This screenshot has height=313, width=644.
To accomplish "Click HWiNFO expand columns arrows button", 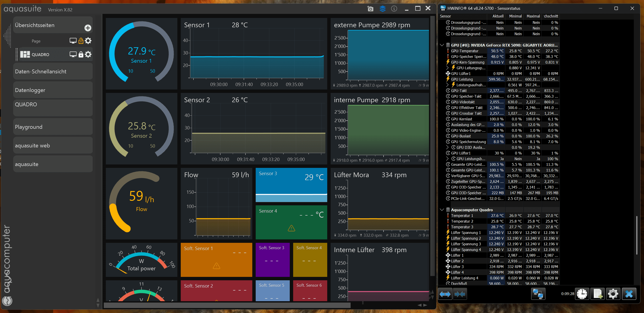I will 445,294.
